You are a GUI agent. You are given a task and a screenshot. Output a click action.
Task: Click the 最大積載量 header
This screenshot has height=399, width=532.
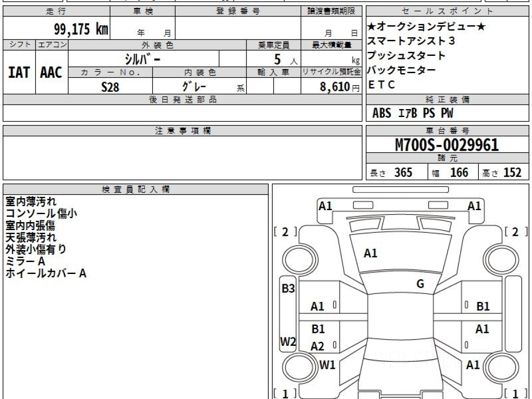(331, 45)
